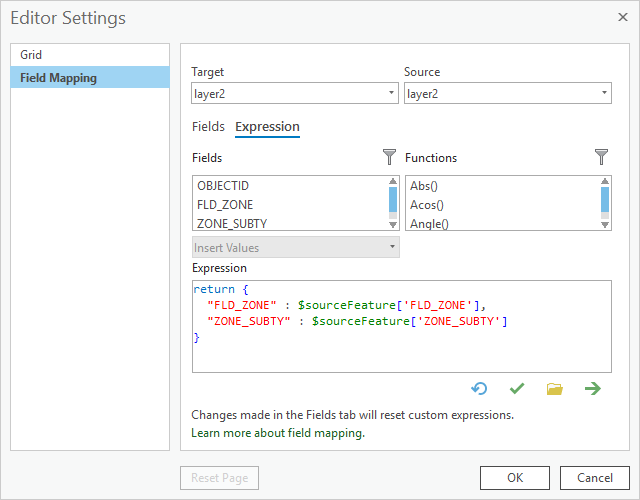Validate expression with the green checkmark icon
640x500 pixels.
pyautogui.click(x=517, y=388)
